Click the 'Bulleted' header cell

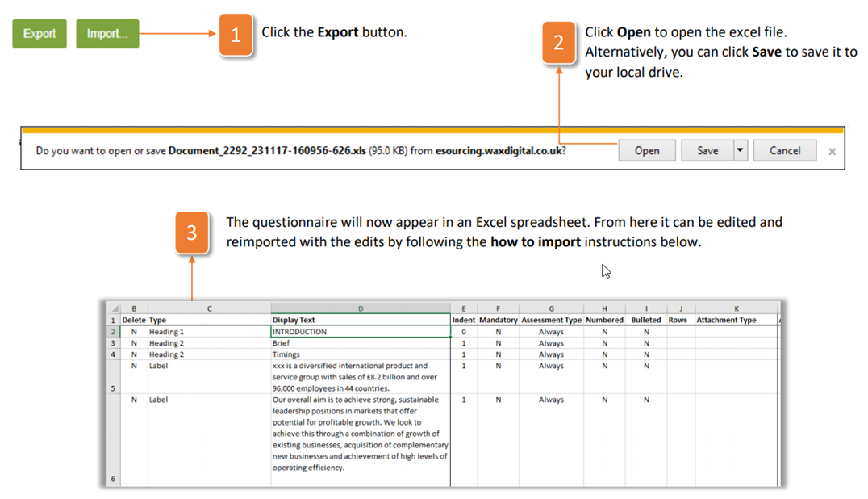point(646,320)
